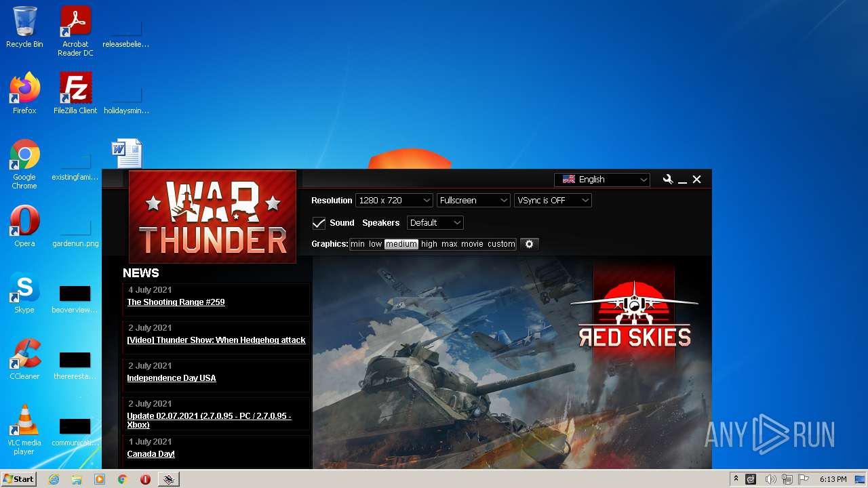Screen dimensions: 868x488
Task: Select releasebelie... desktop file
Action: pyautogui.click(x=126, y=33)
